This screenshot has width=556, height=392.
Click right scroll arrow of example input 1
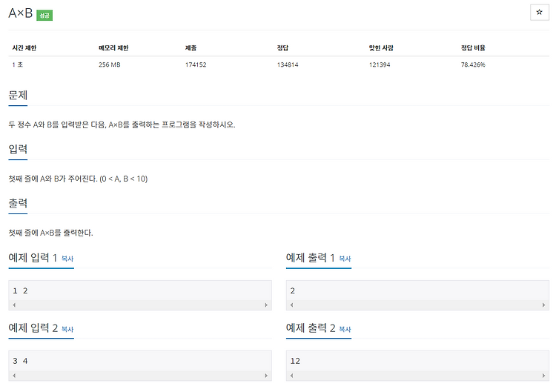(x=266, y=305)
